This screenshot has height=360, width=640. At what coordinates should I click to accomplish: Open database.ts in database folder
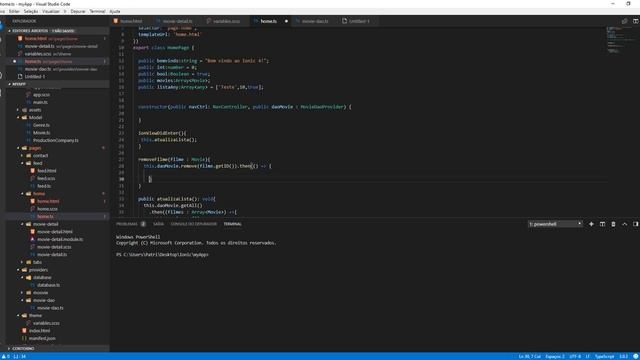[x=48, y=285]
